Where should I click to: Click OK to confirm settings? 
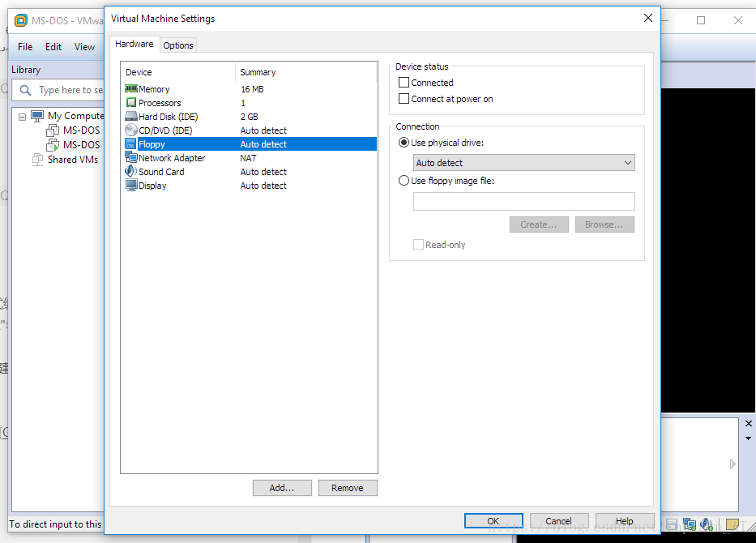coord(493,521)
